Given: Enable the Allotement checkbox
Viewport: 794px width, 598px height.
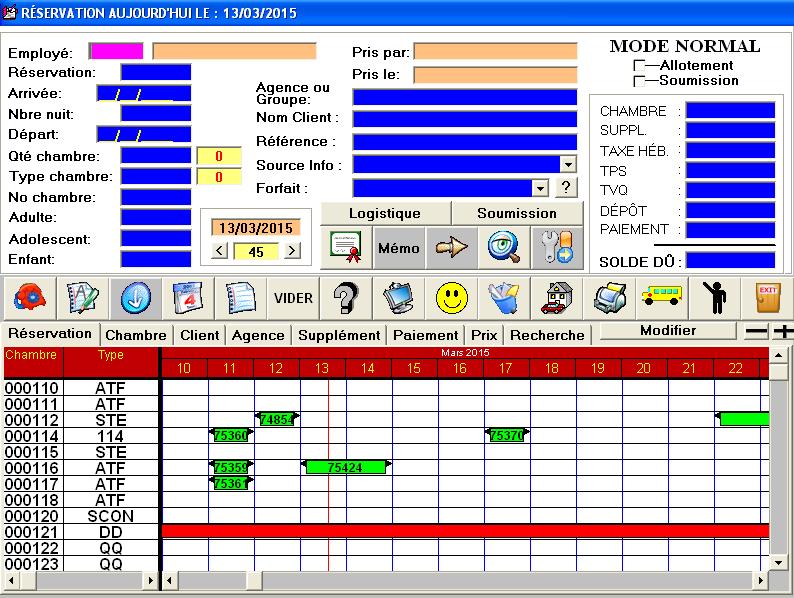Looking at the screenshot, I should (639, 66).
